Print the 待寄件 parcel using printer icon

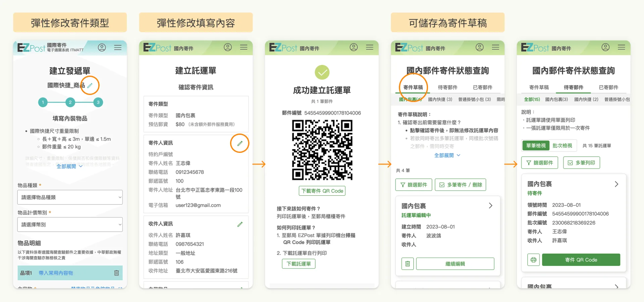pos(533,260)
